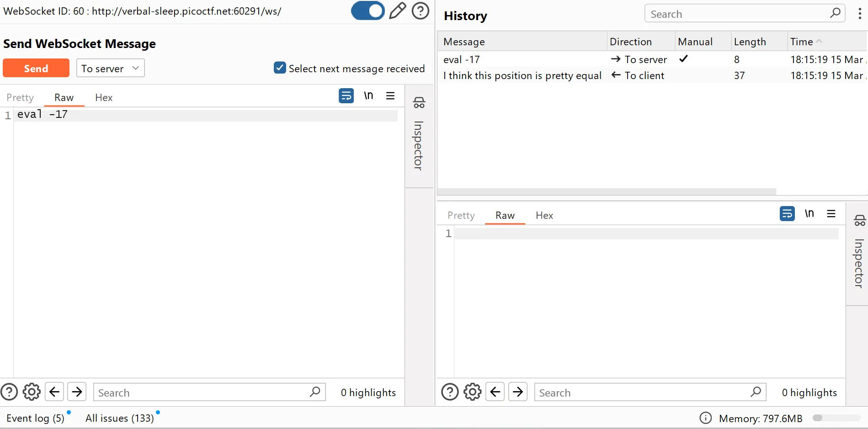The width and height of the screenshot is (868, 429).
Task: Open the To server direction dropdown
Action: click(110, 69)
